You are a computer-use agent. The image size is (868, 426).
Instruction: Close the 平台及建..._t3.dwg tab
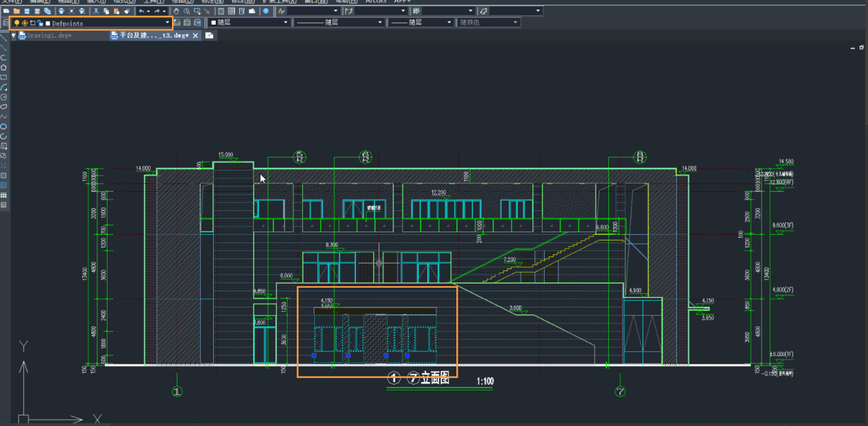196,36
